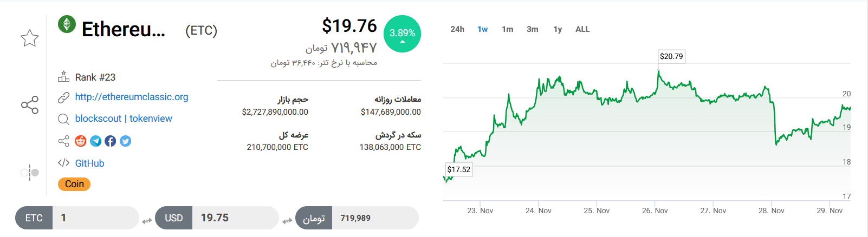Open the Facebook page icon

click(111, 141)
